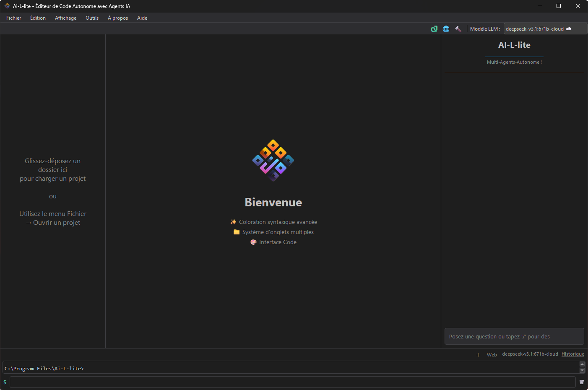Open the Historique link
The height and width of the screenshot is (390, 588).
[x=572, y=354]
